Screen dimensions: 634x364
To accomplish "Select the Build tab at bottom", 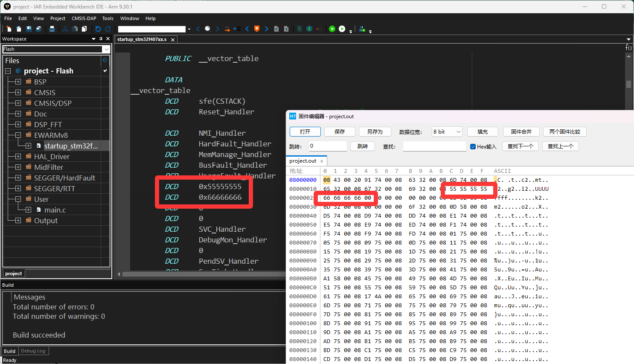I will click(x=9, y=351).
